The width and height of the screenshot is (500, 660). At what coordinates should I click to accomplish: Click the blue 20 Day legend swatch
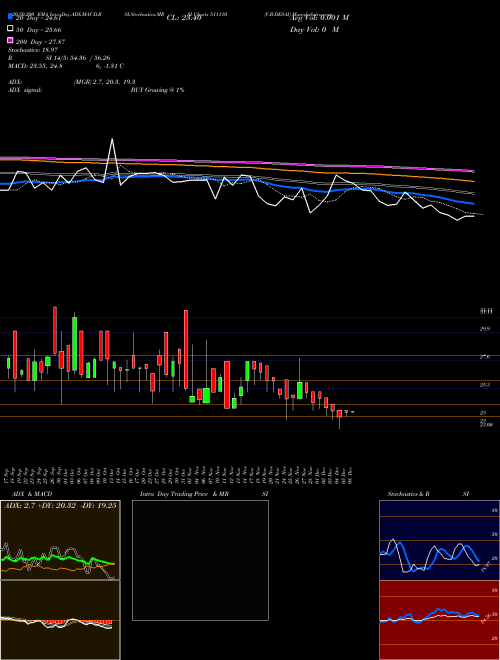pyautogui.click(x=10, y=16)
